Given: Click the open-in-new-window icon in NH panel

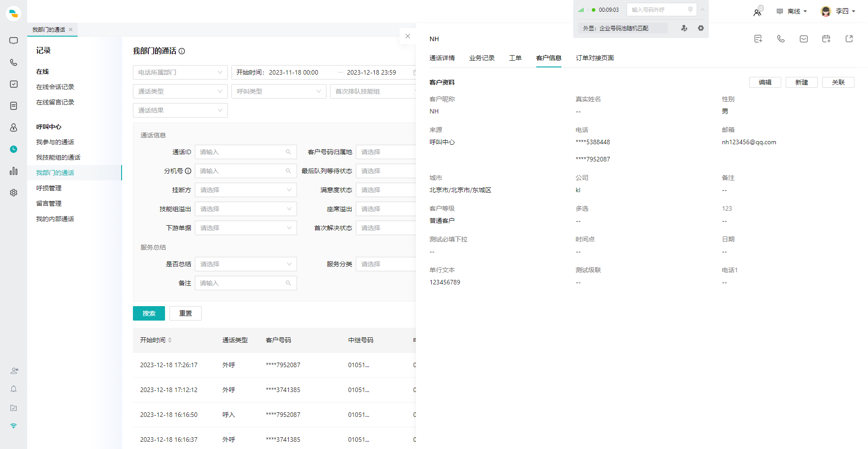Looking at the screenshot, I should 849,39.
